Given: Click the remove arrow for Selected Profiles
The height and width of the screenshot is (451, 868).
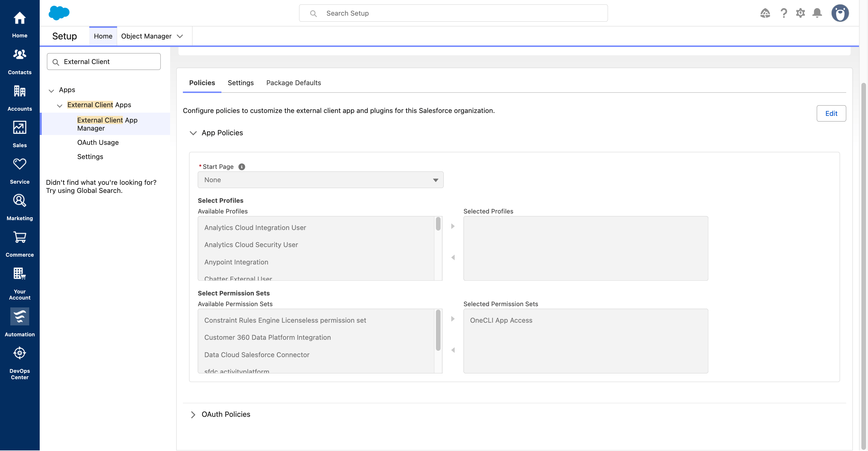Looking at the screenshot, I should coord(452,258).
